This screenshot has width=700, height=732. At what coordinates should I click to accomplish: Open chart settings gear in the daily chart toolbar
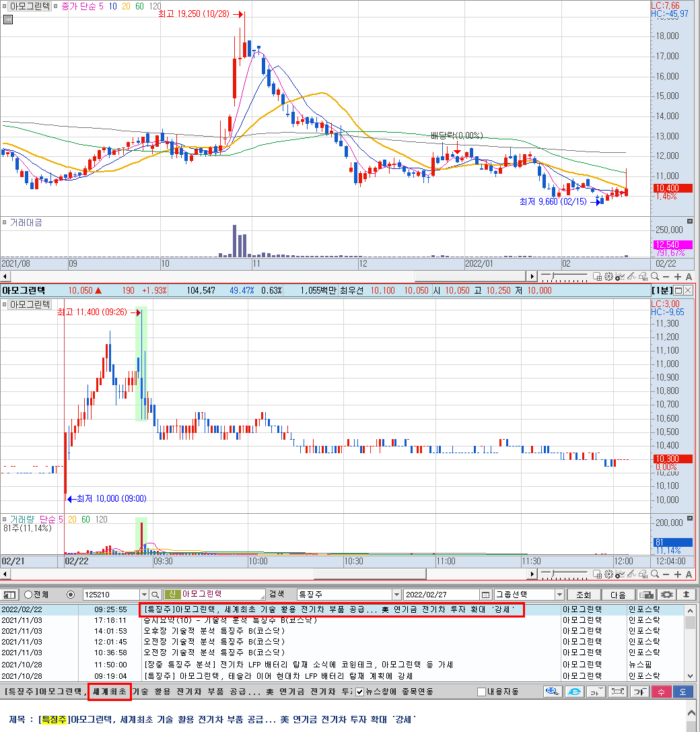(608, 276)
